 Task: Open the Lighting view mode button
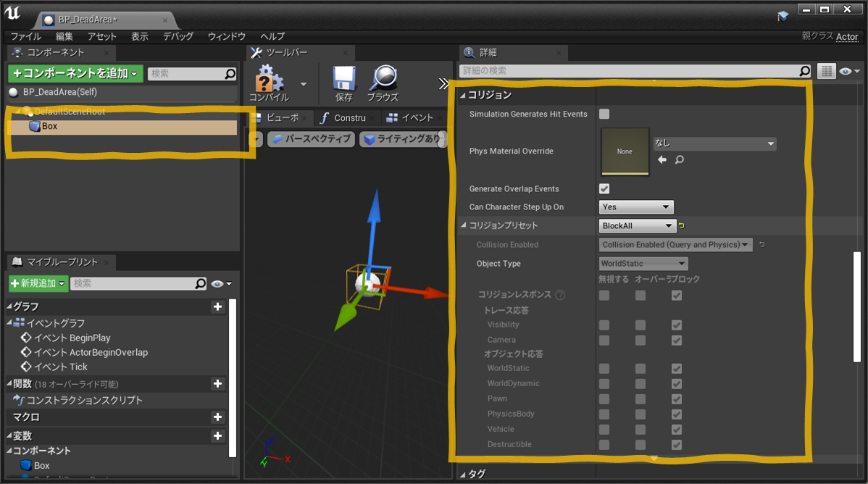(x=403, y=138)
